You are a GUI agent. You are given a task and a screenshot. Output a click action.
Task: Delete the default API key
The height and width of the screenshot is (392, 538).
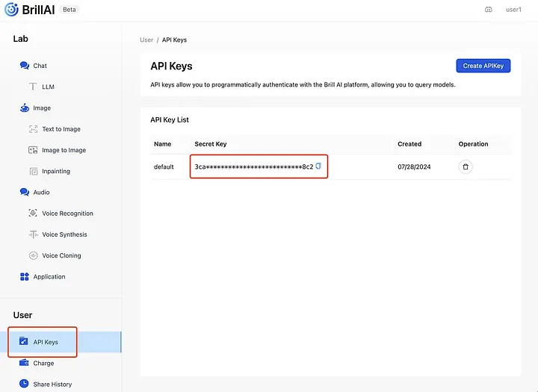466,167
